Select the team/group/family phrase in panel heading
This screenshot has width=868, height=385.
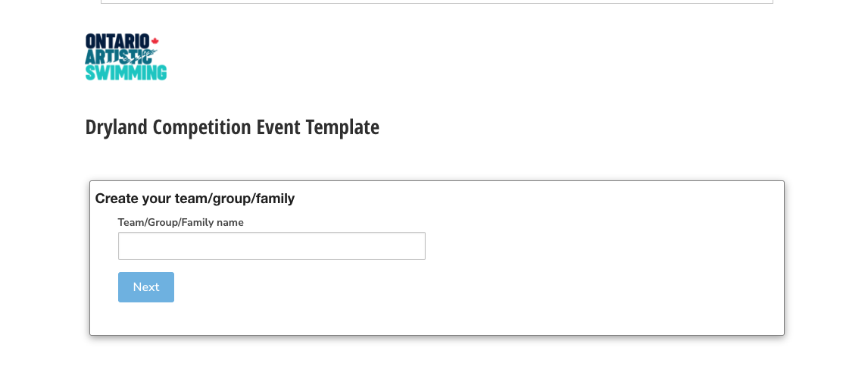(x=235, y=199)
